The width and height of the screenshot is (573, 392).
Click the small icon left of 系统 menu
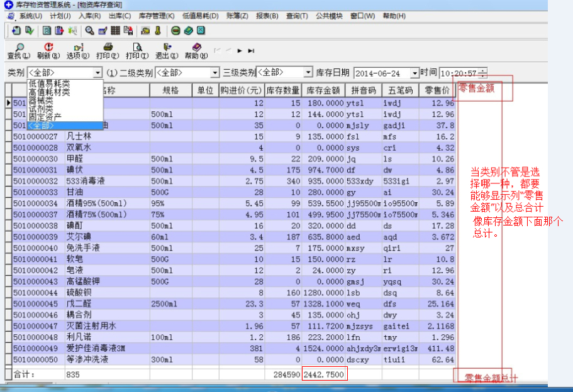pyautogui.click(x=11, y=16)
